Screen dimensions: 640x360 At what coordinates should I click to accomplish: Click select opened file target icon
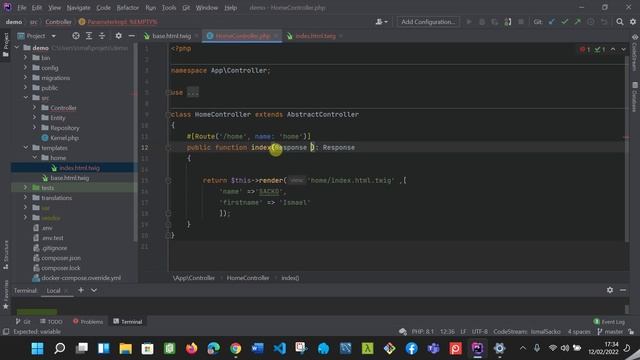(x=76, y=36)
